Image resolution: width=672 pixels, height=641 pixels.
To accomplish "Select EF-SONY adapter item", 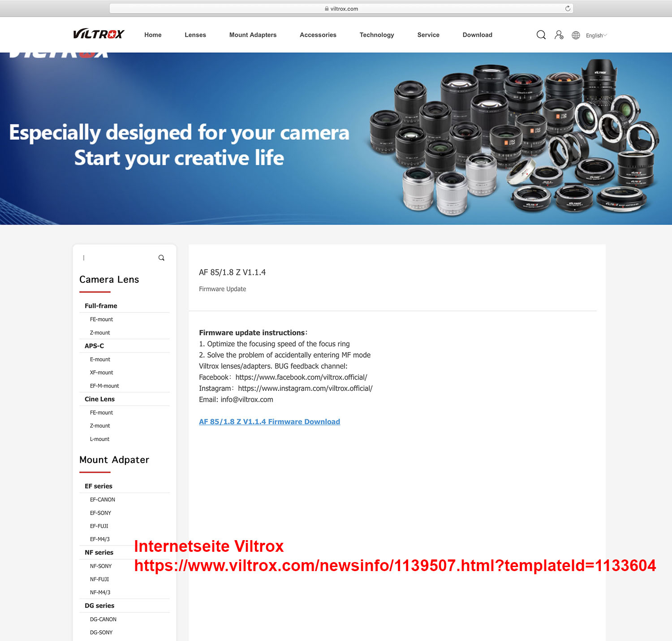I will tap(100, 513).
